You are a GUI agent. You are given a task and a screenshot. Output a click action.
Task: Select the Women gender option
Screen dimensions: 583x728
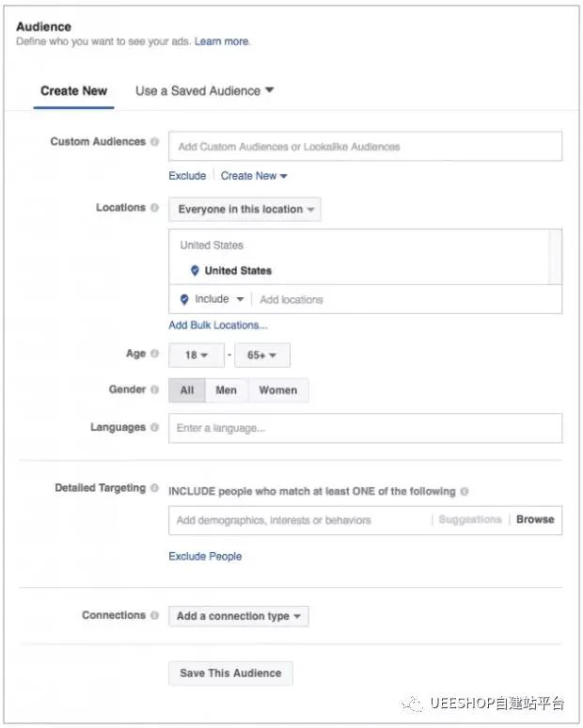[x=278, y=390]
